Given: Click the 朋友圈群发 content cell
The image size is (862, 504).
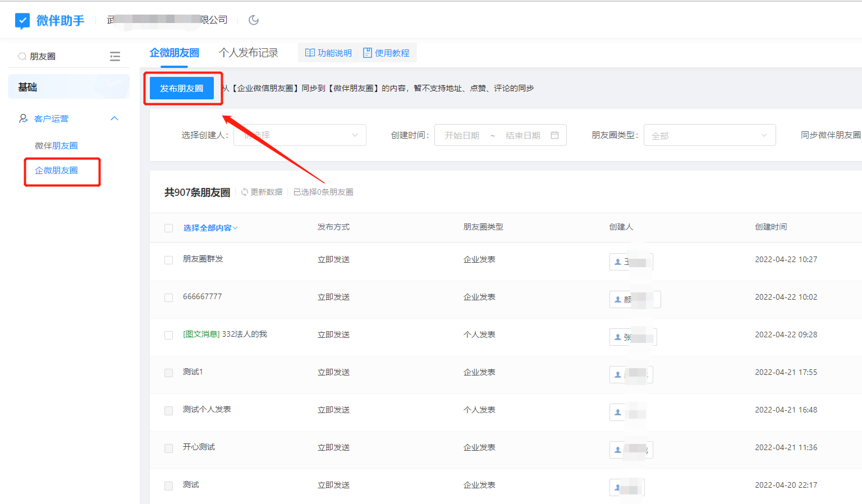Looking at the screenshot, I should [x=203, y=259].
